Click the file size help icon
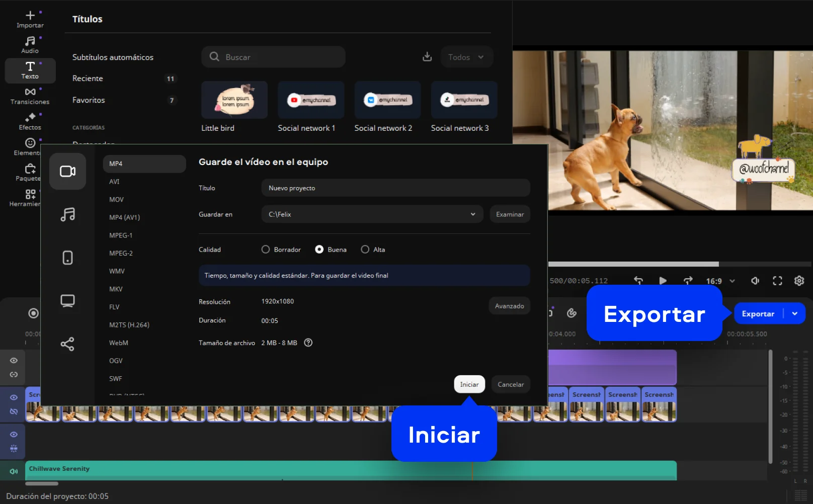813x504 pixels. tap(308, 343)
